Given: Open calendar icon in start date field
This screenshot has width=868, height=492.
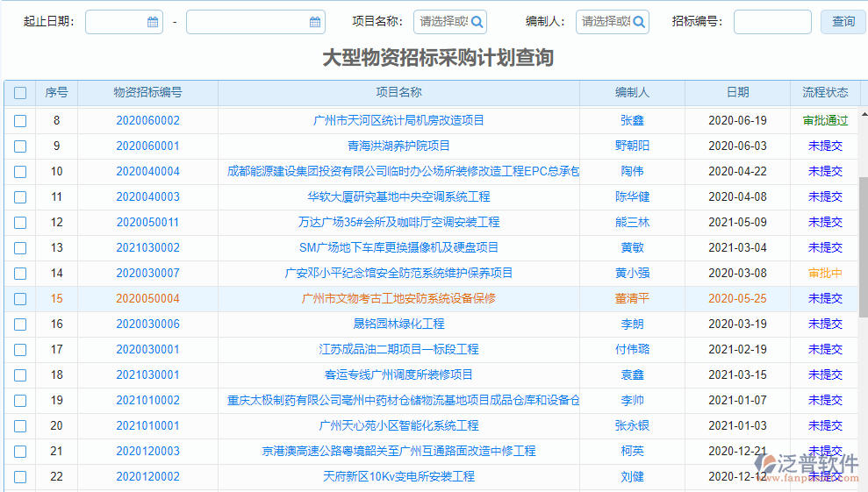Looking at the screenshot, I should tap(153, 22).
